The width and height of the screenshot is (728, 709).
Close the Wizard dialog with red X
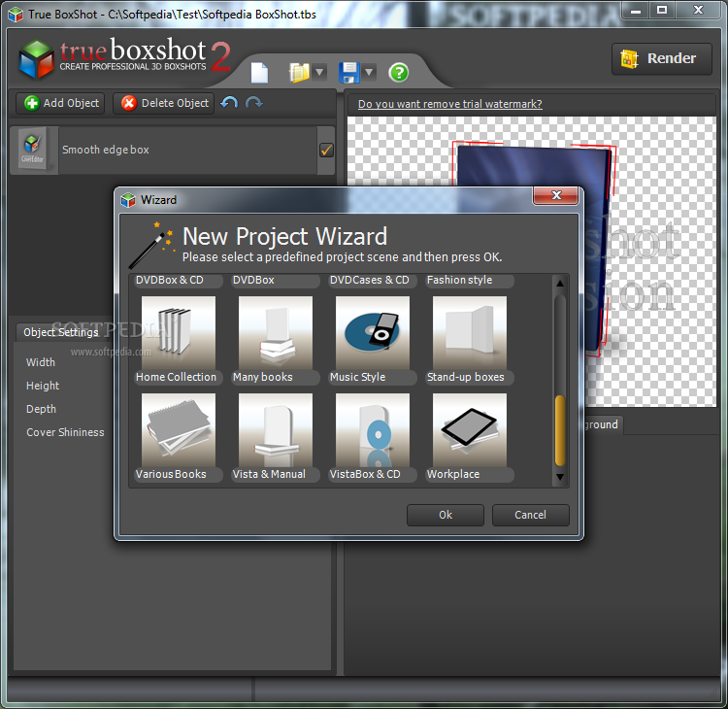[556, 195]
